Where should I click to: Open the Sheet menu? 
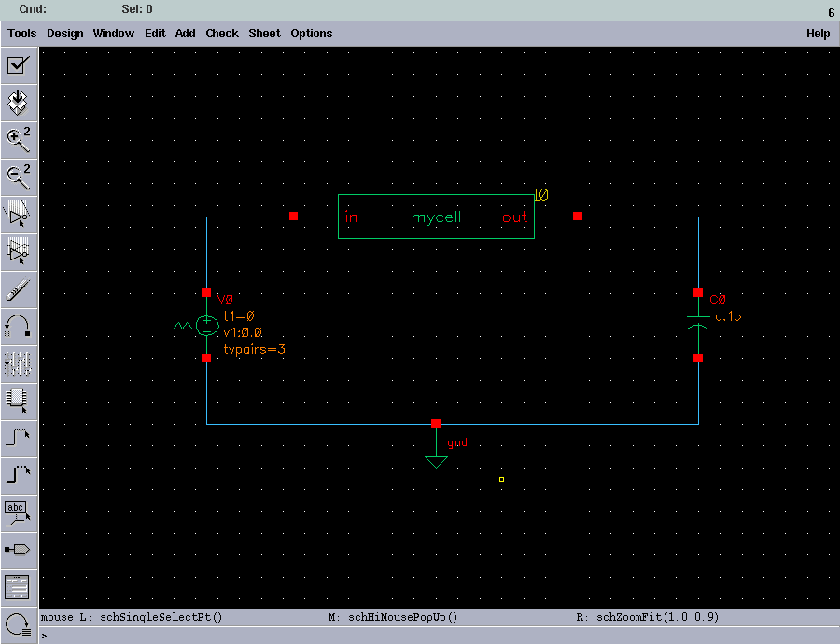264,33
